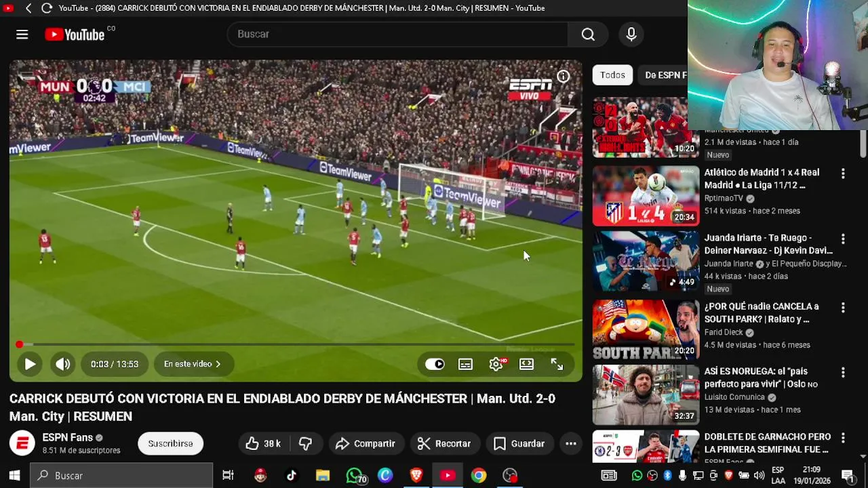
Task: Open Atlético de Madrid 1 x 4 thumbnail
Action: tap(646, 196)
